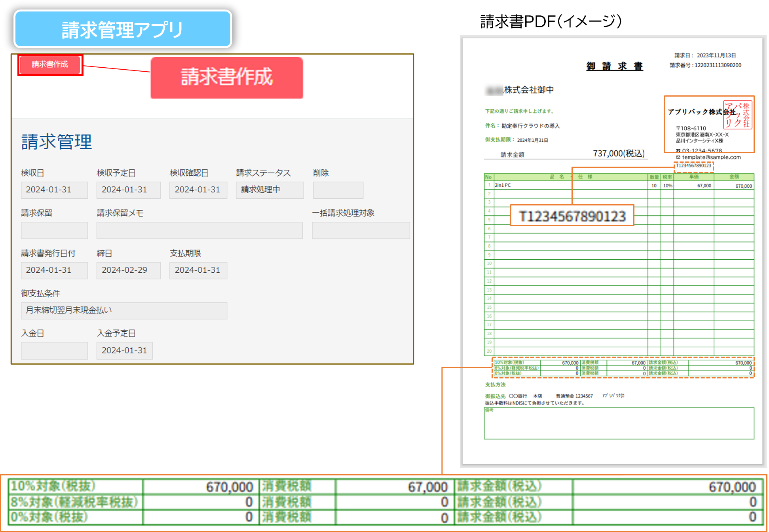Select the 入金予定日 field
The image size is (769, 532).
(125, 351)
